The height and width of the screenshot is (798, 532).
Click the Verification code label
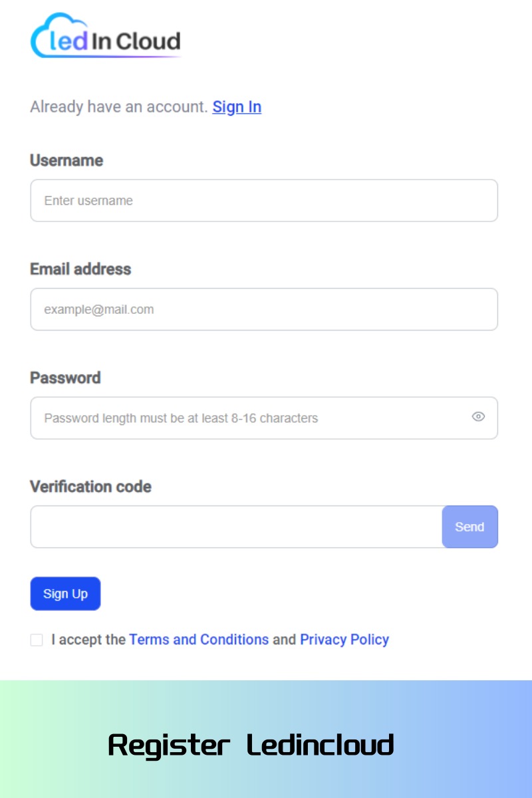tap(90, 487)
